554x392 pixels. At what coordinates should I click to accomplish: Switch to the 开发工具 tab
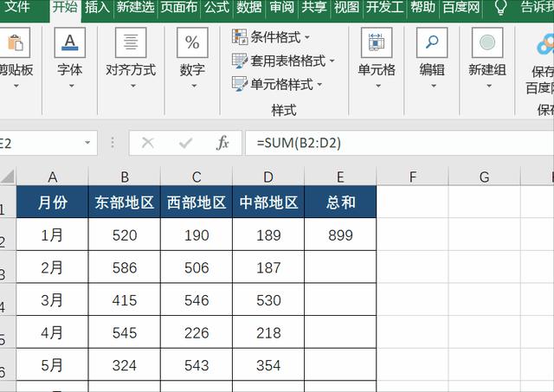pos(384,7)
